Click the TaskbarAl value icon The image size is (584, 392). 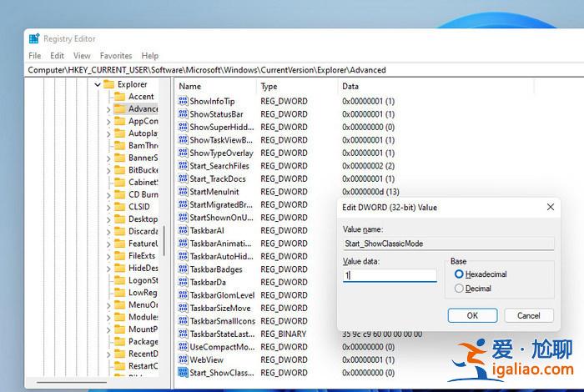[x=183, y=230]
